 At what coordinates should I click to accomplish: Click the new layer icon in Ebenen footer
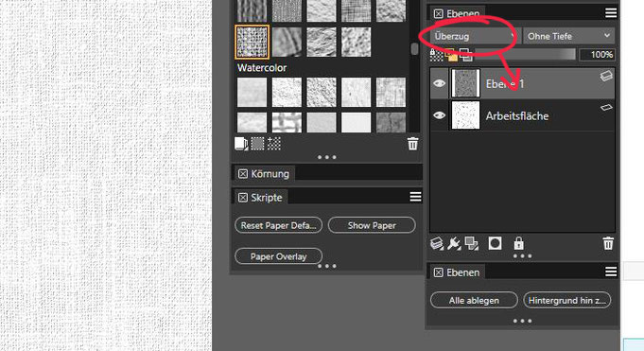point(437,243)
